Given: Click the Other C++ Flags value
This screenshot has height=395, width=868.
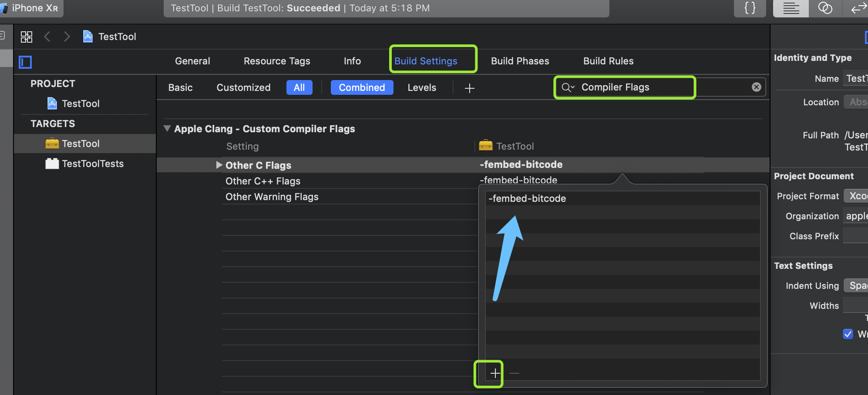Looking at the screenshot, I should click(518, 180).
